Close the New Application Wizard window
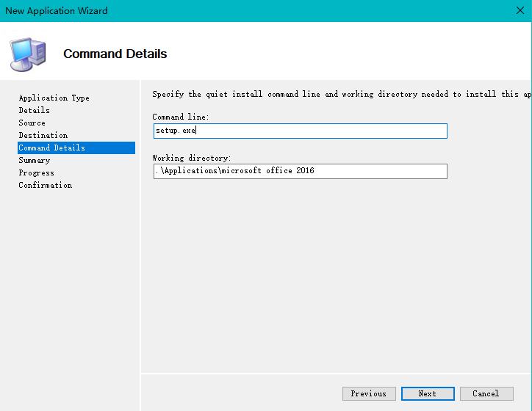 520,10
